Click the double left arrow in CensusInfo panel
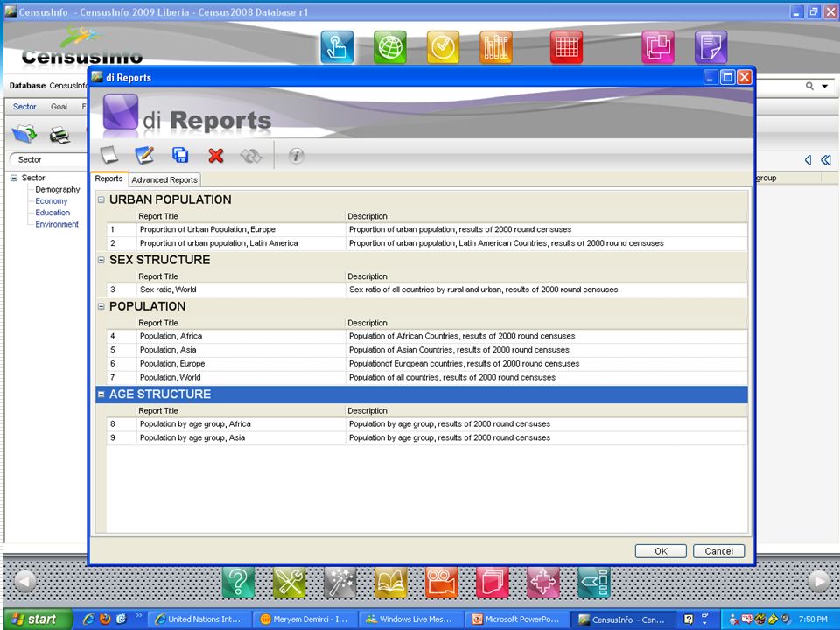Viewport: 840px width, 630px height. point(826,159)
